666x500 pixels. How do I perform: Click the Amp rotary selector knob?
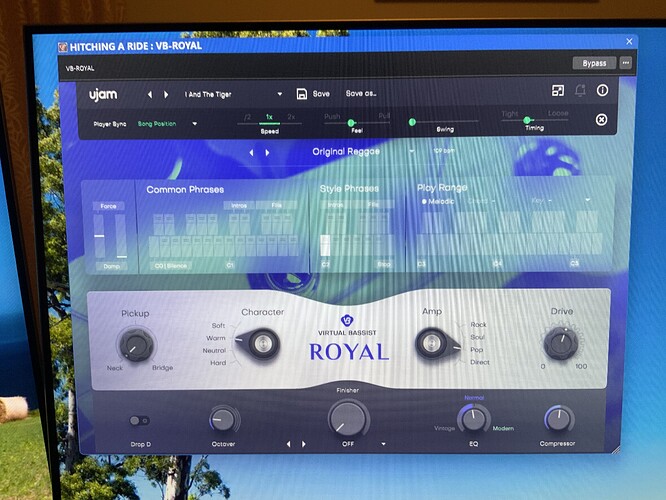tap(436, 342)
